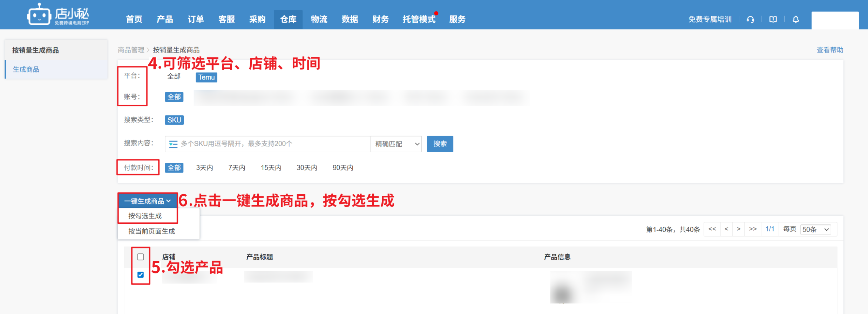Go to last page with >> button
868x314 pixels.
click(x=753, y=229)
